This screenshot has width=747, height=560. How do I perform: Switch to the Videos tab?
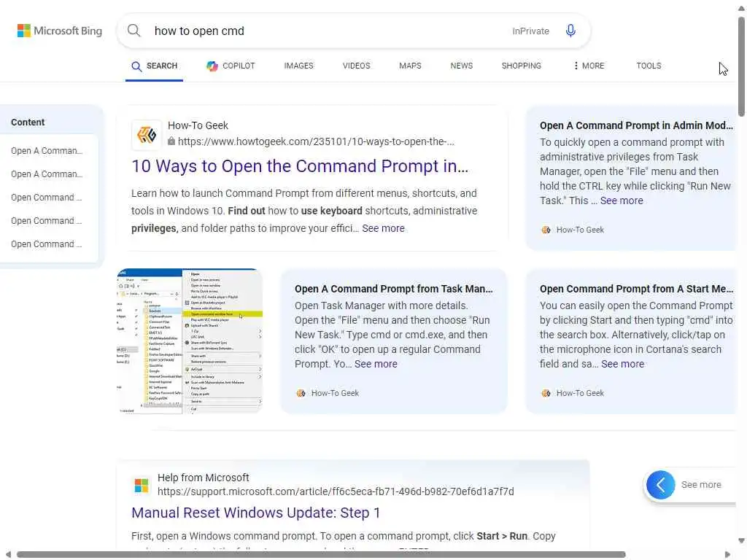tap(356, 66)
